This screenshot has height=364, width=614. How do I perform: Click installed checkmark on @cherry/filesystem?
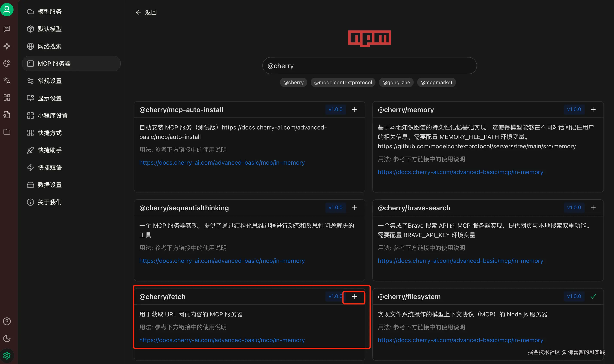(593, 296)
